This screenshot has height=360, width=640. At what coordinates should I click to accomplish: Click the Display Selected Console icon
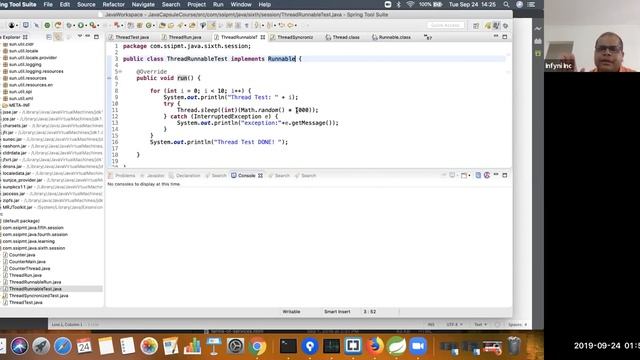(x=452, y=176)
